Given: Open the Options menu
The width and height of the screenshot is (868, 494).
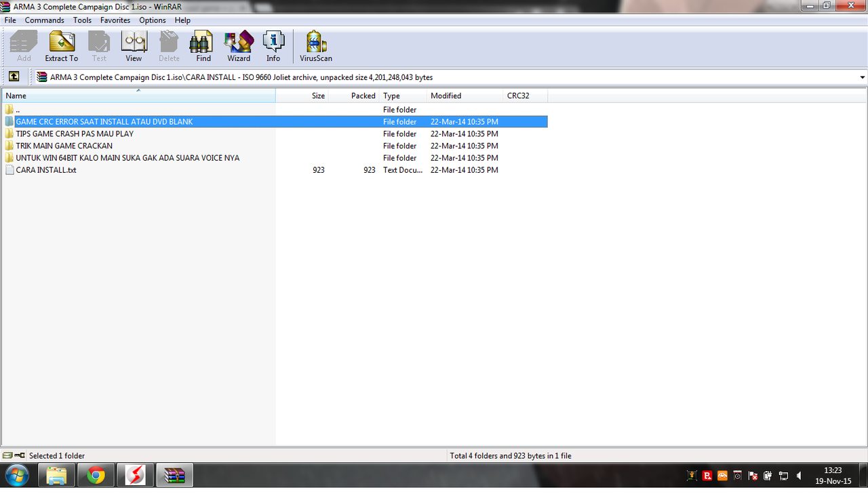Looking at the screenshot, I should tap(153, 20).
